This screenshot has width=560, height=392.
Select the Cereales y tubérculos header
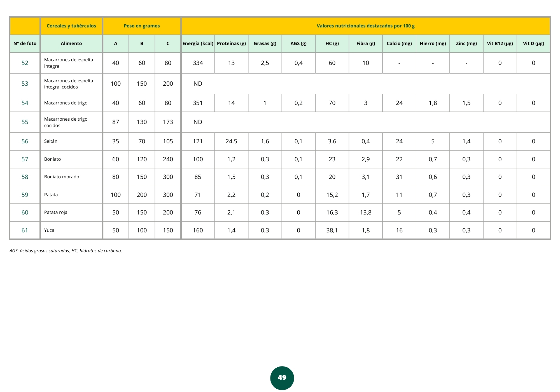pos(71,26)
